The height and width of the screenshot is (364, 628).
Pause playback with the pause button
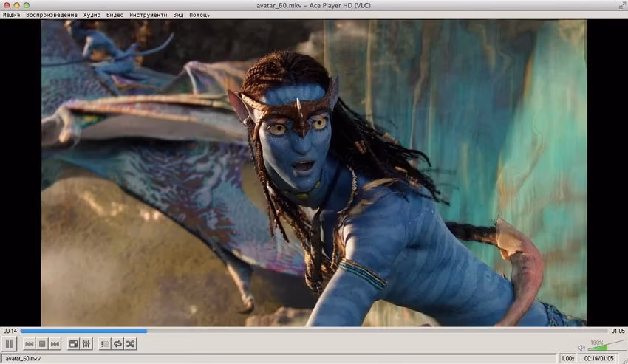[10, 343]
